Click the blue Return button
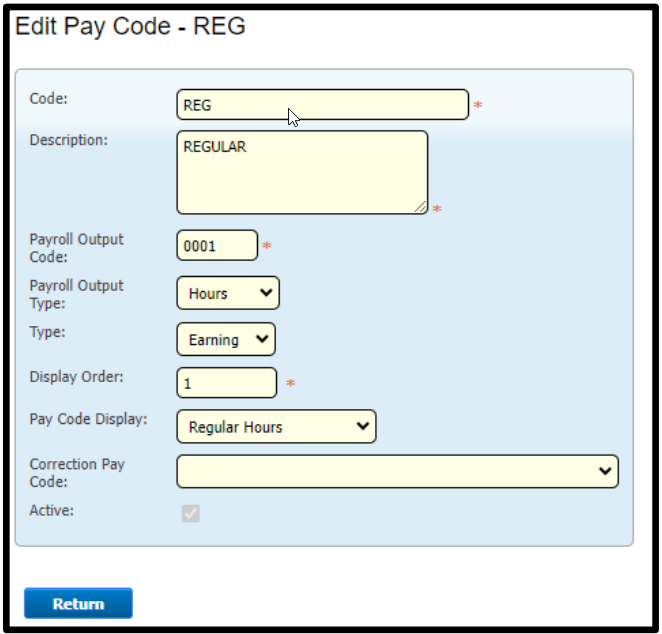The height and width of the screenshot is (634, 662). (x=79, y=603)
